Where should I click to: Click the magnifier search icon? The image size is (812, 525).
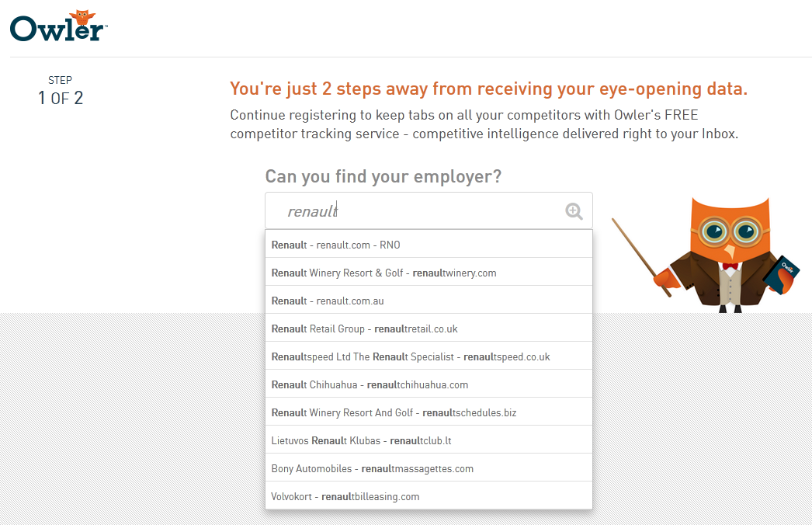point(574,211)
